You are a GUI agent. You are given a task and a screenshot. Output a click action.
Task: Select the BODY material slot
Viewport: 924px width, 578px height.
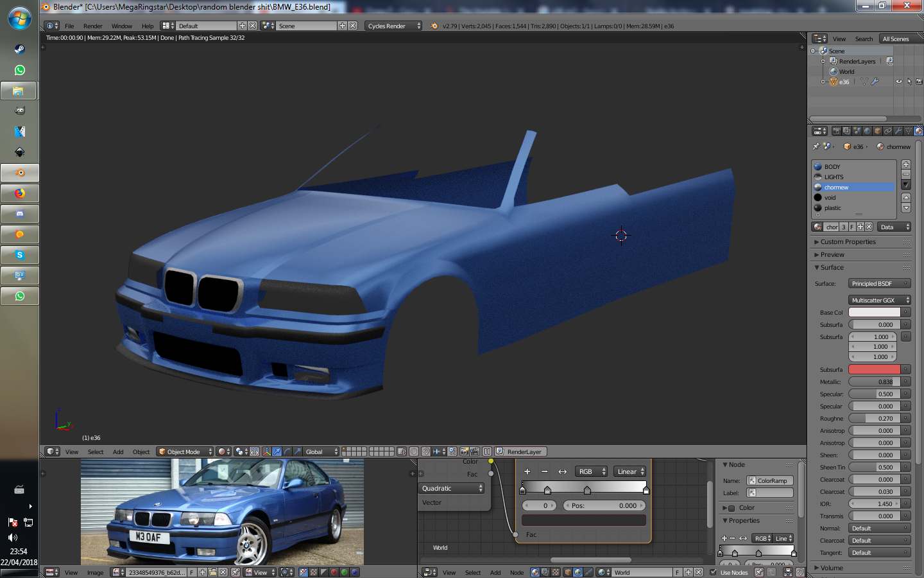pyautogui.click(x=832, y=166)
